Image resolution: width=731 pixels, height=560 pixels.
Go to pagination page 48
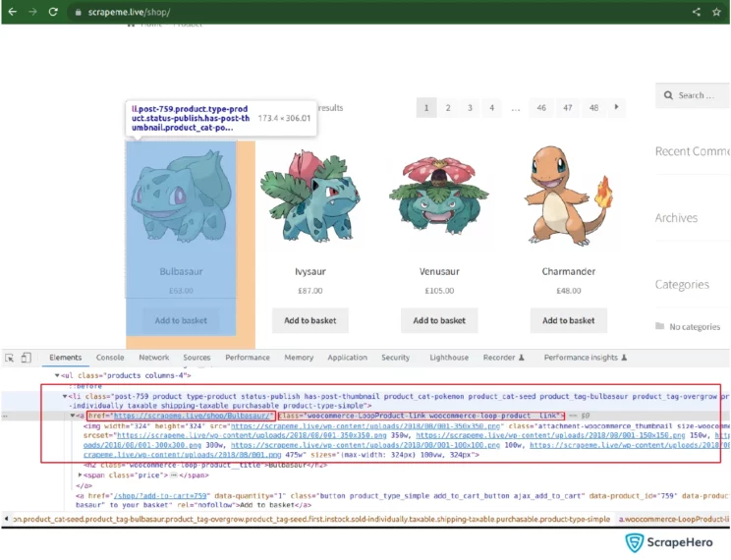(x=593, y=108)
